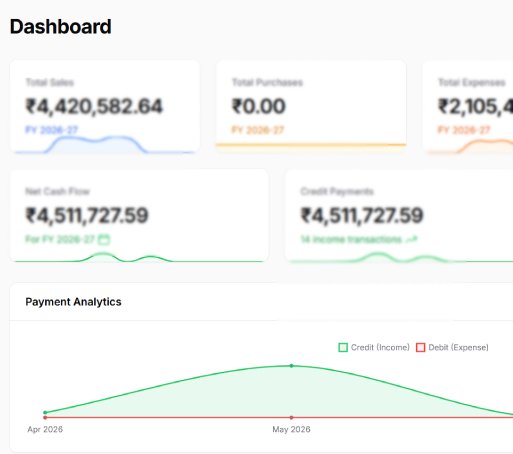The height and width of the screenshot is (454, 513).
Task: Click the red Debit legend color box
Action: 421,347
